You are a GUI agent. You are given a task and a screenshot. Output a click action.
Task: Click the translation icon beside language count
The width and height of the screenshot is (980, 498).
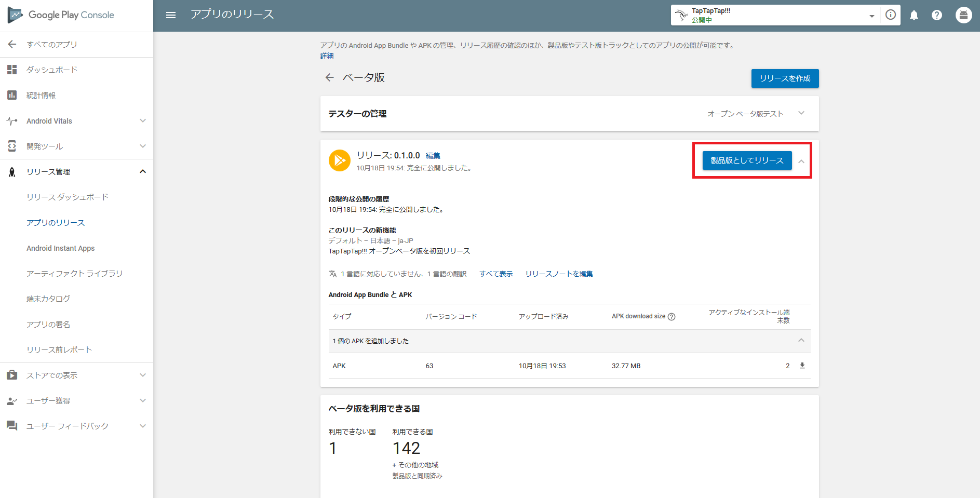coord(333,274)
